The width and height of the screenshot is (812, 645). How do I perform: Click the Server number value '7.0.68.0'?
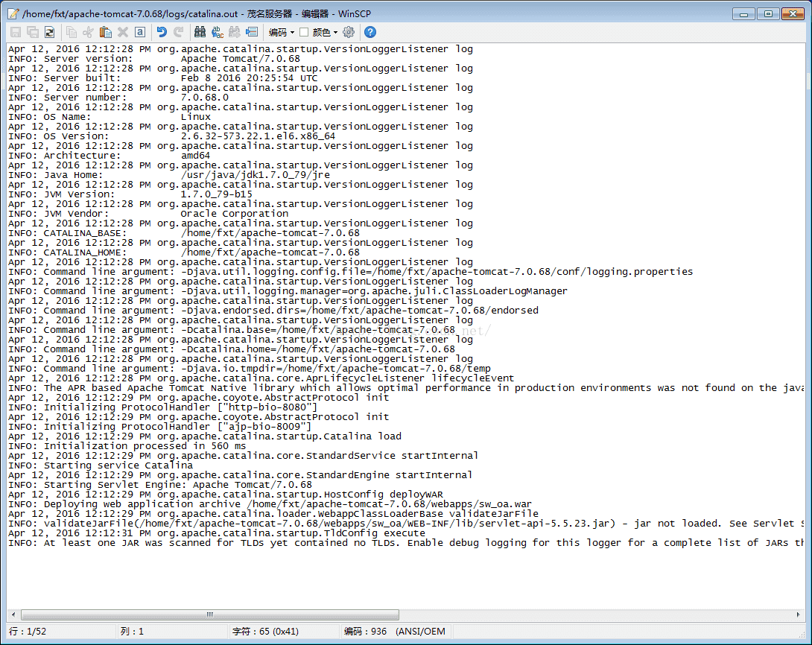click(205, 98)
